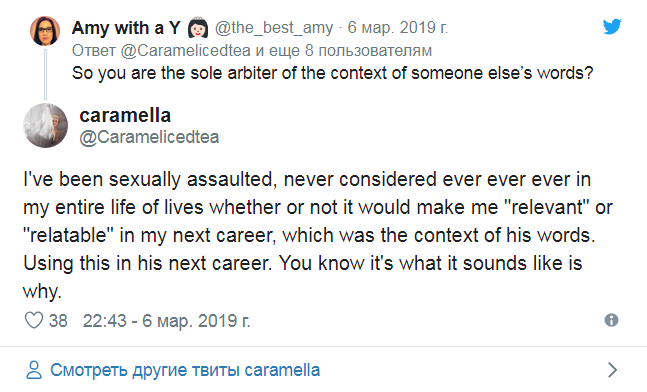The width and height of the screenshot is (647, 392).
Task: Like the tweet with the heart icon
Action: point(34,320)
